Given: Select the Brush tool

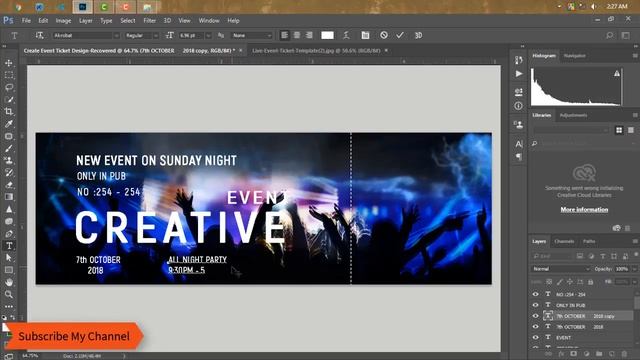Looking at the screenshot, I should pyautogui.click(x=9, y=149).
